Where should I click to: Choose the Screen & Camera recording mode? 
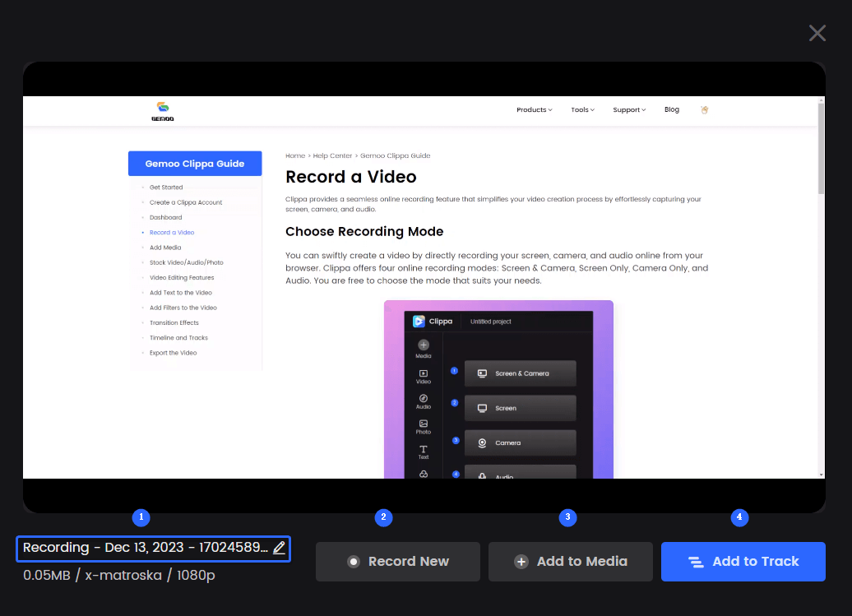[x=520, y=373]
